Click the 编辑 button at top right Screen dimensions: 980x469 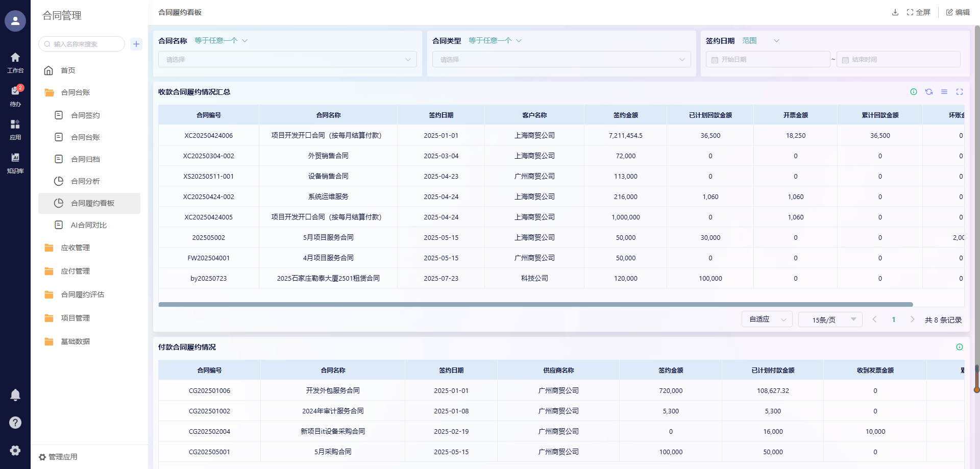[958, 12]
